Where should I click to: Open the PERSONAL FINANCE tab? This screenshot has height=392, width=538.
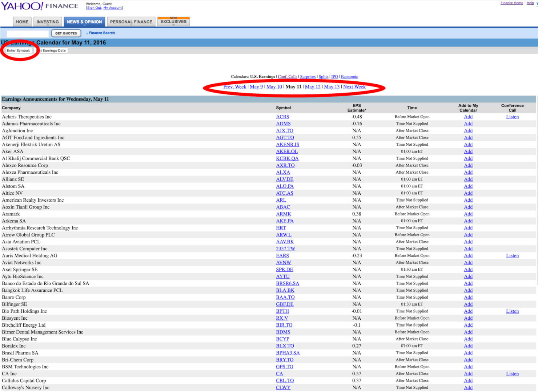[x=131, y=22]
